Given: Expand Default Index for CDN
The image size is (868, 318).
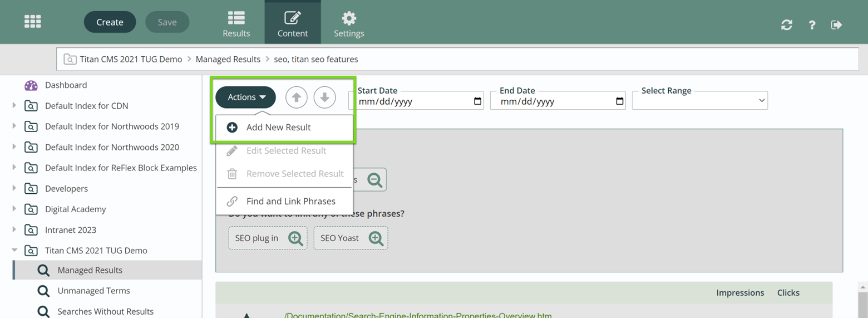Looking at the screenshot, I should point(14,105).
